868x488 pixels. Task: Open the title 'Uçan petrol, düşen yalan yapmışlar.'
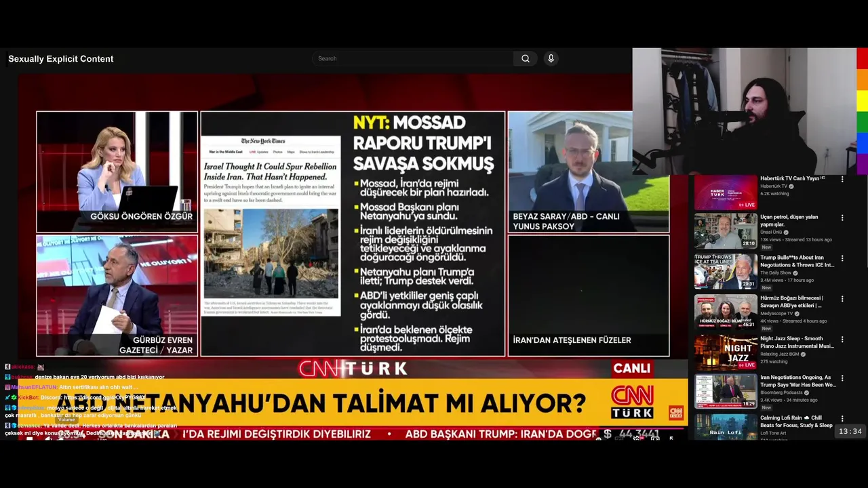point(789,220)
